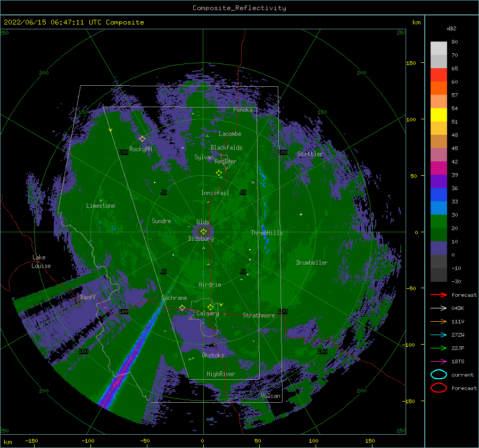Click the radar center marker below Olds
This screenshot has height=448, width=479.
[203, 232]
